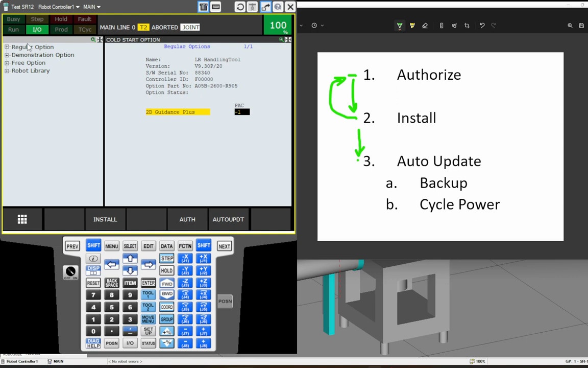
Task: Expand the Regular Option tree node
Action: tap(7, 47)
